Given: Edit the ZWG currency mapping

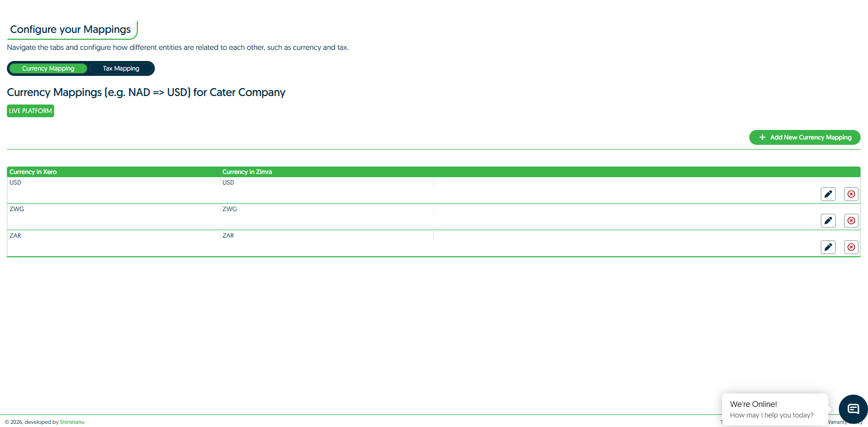Looking at the screenshot, I should point(828,221).
